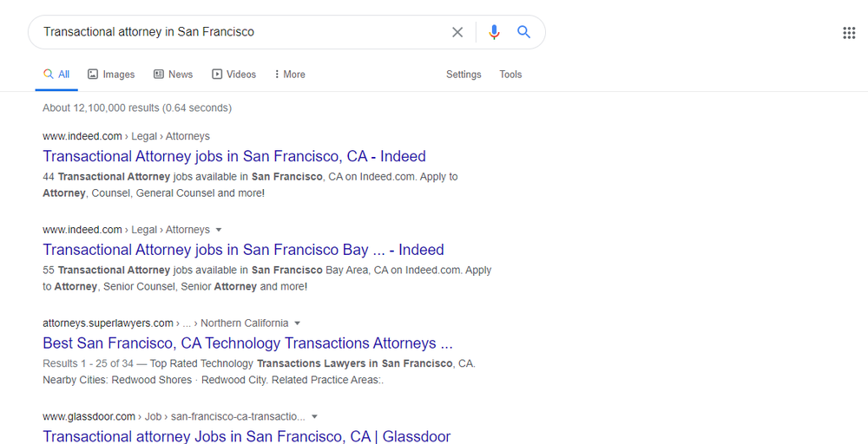The height and width of the screenshot is (444, 868).
Task: Open search Tools
Action: tap(510, 74)
